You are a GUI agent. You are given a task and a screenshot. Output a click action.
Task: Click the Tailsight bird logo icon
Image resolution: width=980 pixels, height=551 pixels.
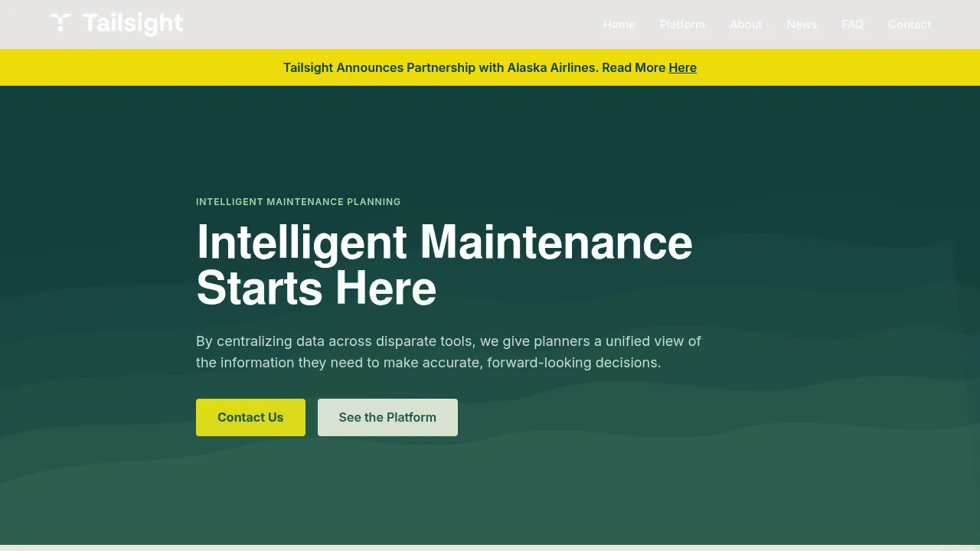(60, 23)
